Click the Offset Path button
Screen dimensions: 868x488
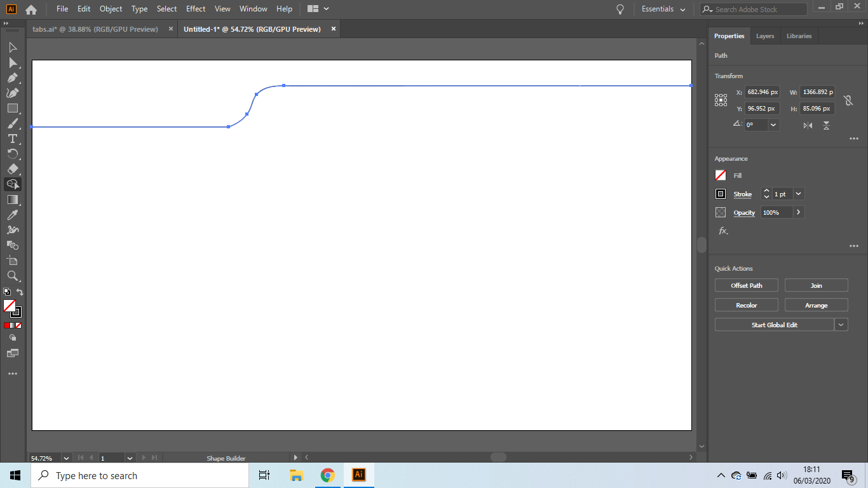[746, 285]
